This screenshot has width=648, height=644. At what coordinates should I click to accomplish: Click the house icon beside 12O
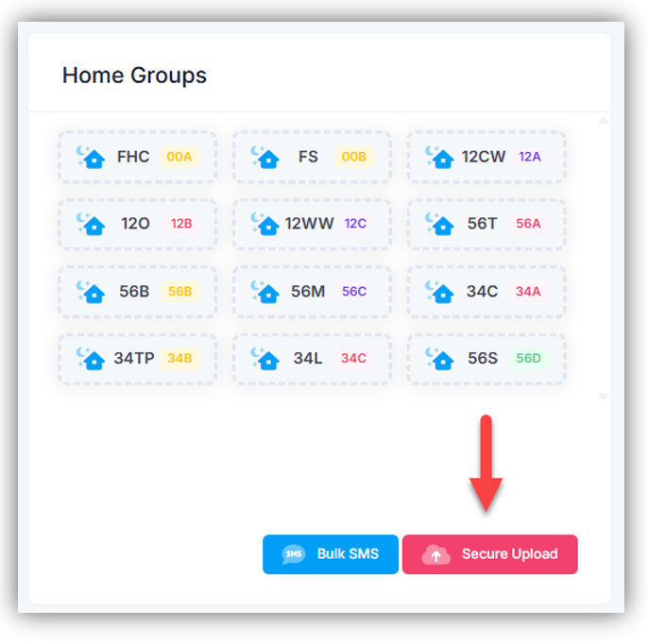91,224
